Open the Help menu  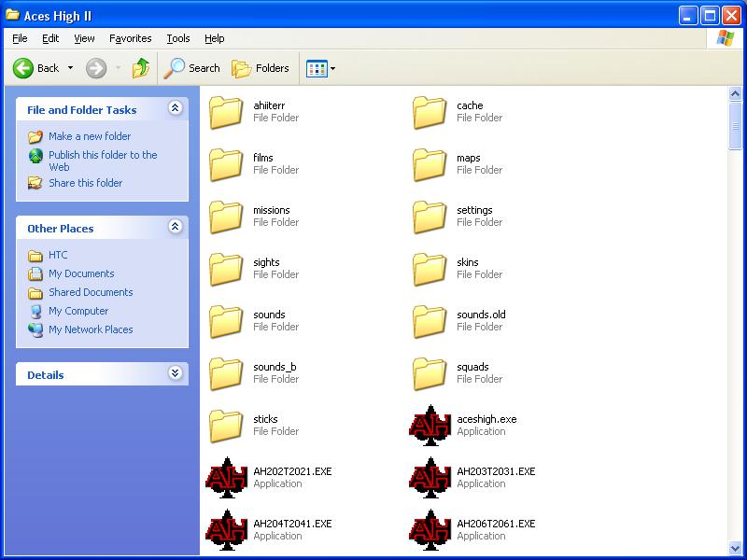click(215, 38)
